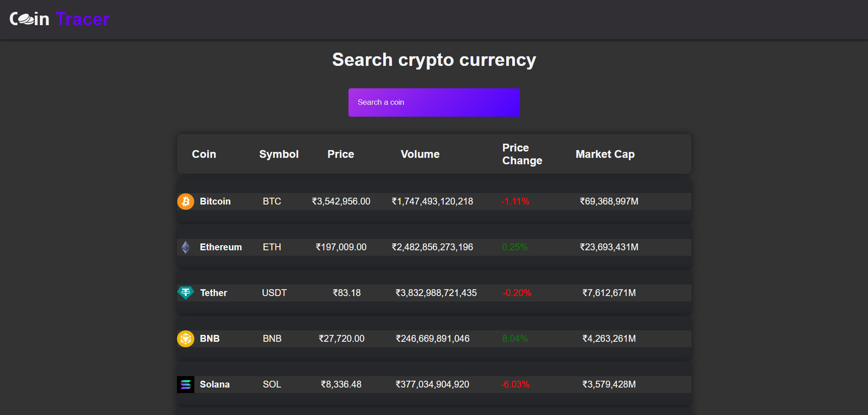Click the Market Cap column header

coord(605,154)
